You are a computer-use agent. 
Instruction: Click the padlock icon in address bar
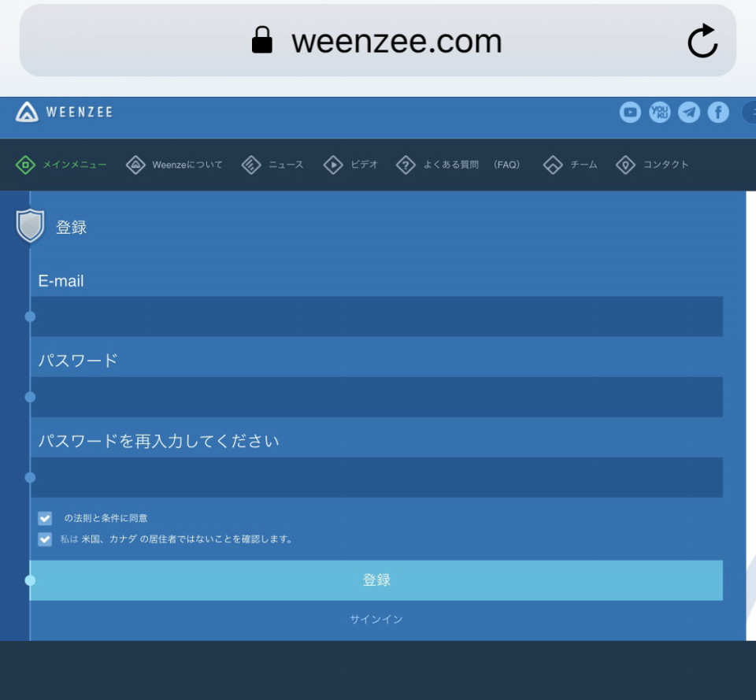(262, 40)
